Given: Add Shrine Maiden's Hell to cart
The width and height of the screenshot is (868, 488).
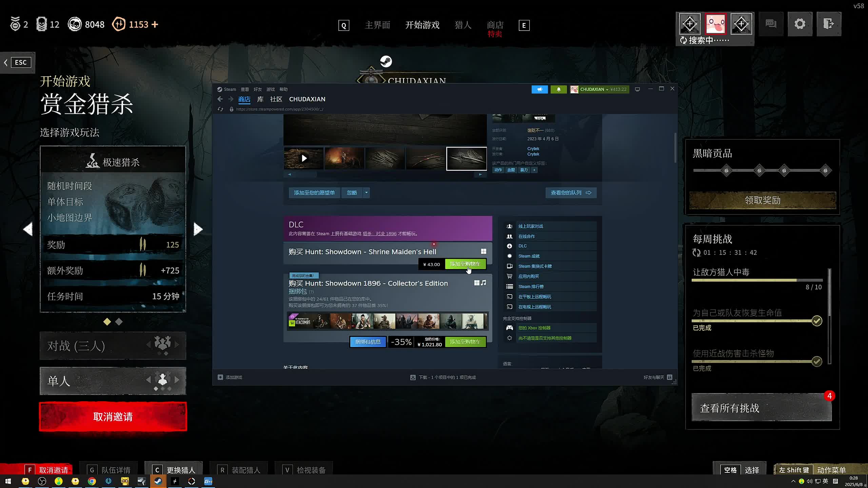Looking at the screenshot, I should click(465, 264).
